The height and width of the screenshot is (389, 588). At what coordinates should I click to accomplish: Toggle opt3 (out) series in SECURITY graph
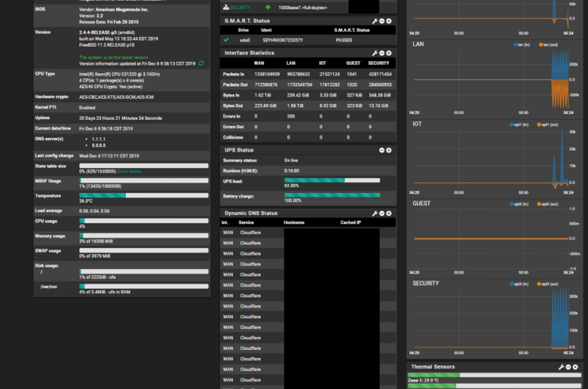pos(547,284)
